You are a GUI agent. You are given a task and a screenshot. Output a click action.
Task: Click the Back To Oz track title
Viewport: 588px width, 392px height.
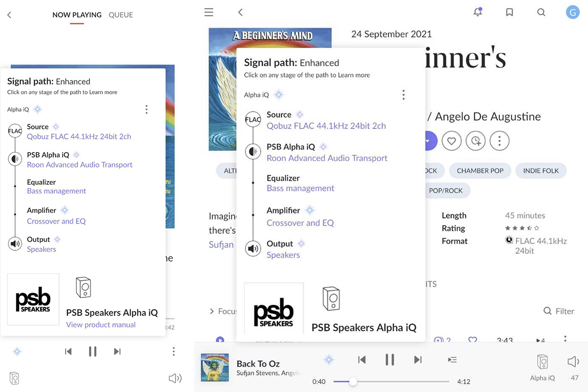tap(258, 364)
